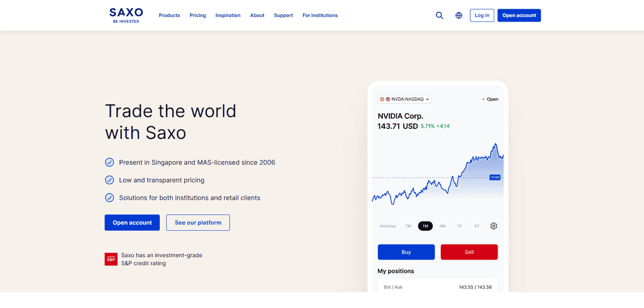
Task: Open the Pricing menu
Action: coord(197,16)
